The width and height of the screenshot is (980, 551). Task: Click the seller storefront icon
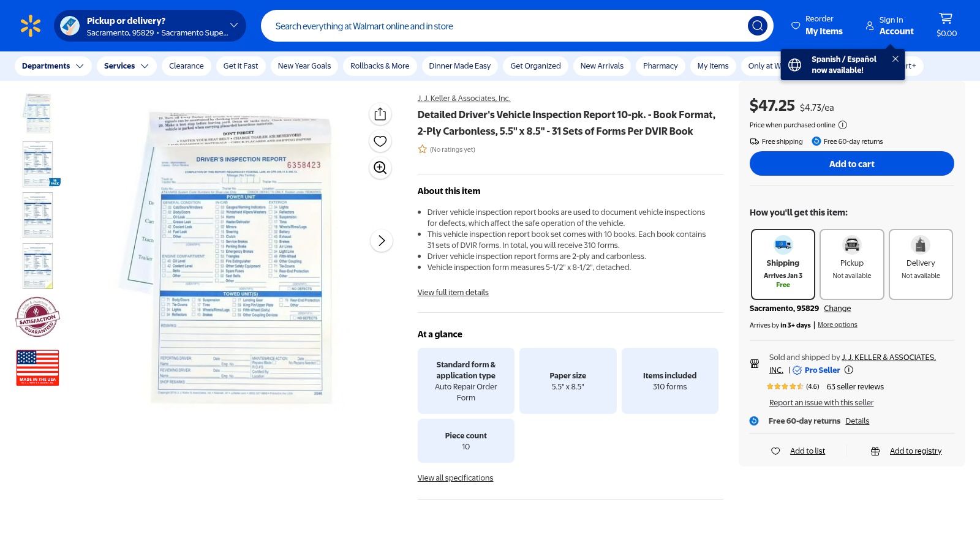pos(755,364)
